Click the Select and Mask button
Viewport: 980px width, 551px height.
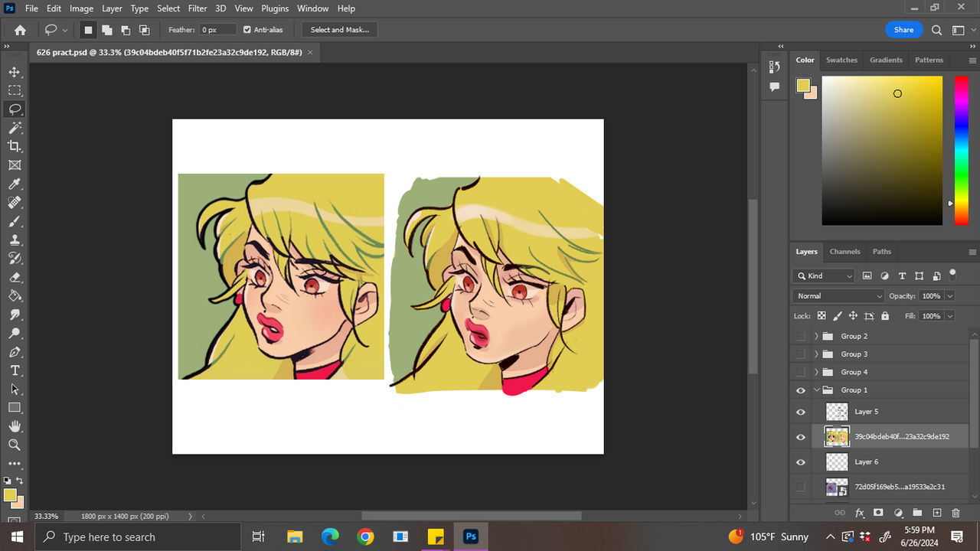tap(339, 30)
